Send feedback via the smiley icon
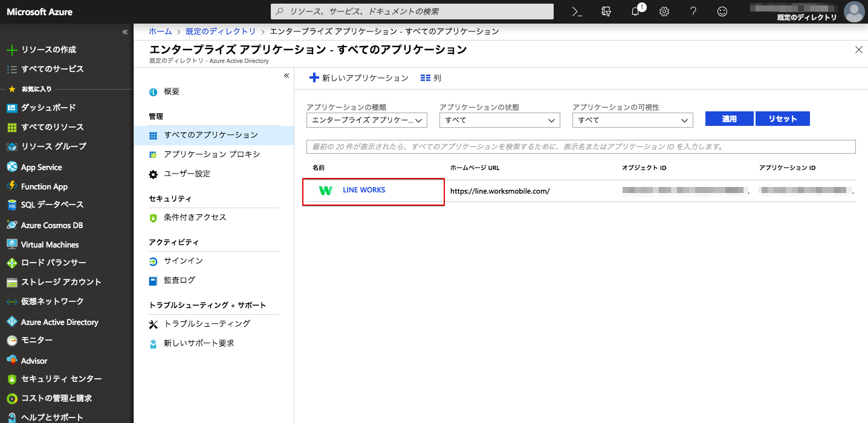This screenshot has height=423, width=868. coord(722,11)
